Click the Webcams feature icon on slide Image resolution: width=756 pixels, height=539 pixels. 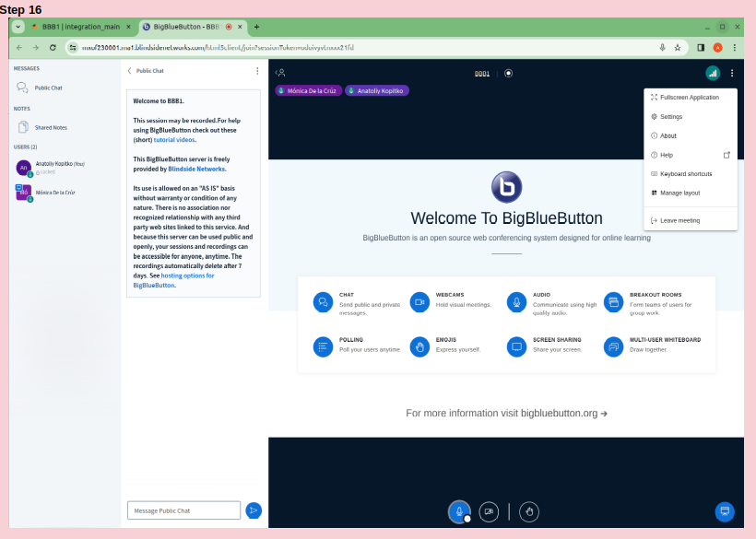pos(419,302)
